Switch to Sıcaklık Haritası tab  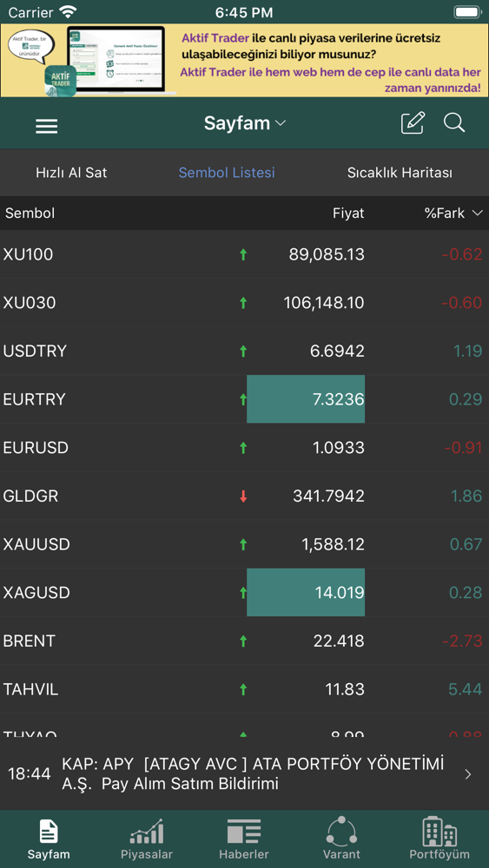tap(400, 173)
